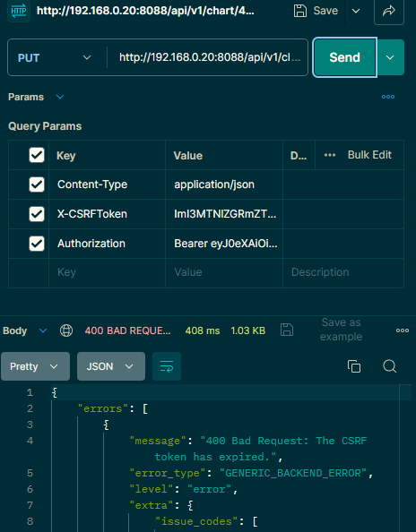
Task: Uncheck the Content-Type param checkbox
Action: pyautogui.click(x=37, y=184)
